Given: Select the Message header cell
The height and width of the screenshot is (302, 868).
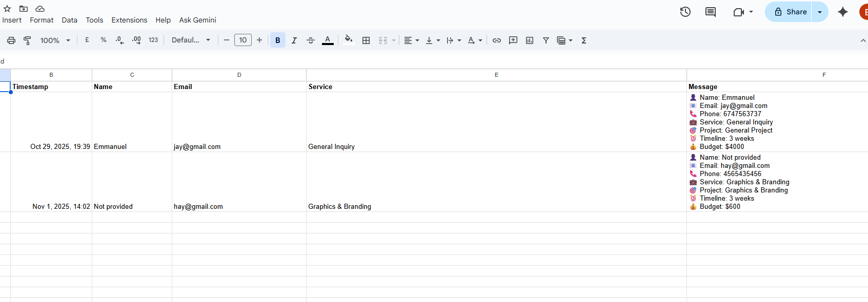Looking at the screenshot, I should (777, 87).
